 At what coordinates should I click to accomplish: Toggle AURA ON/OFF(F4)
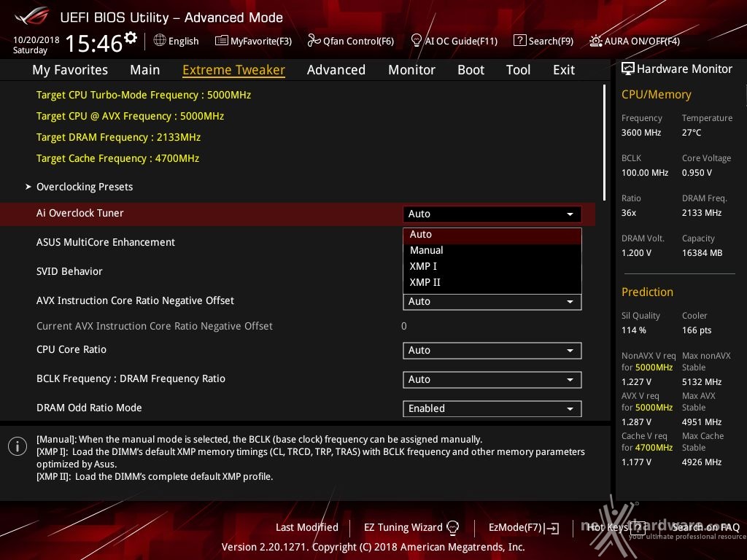(642, 42)
